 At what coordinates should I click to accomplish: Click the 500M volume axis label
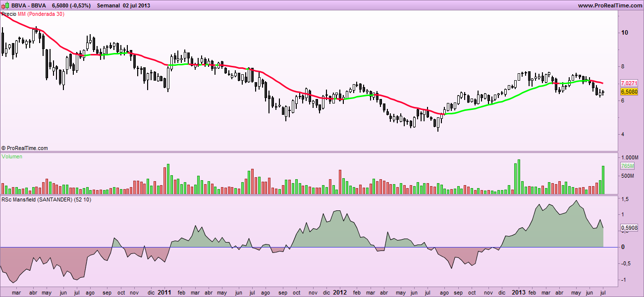(627, 176)
